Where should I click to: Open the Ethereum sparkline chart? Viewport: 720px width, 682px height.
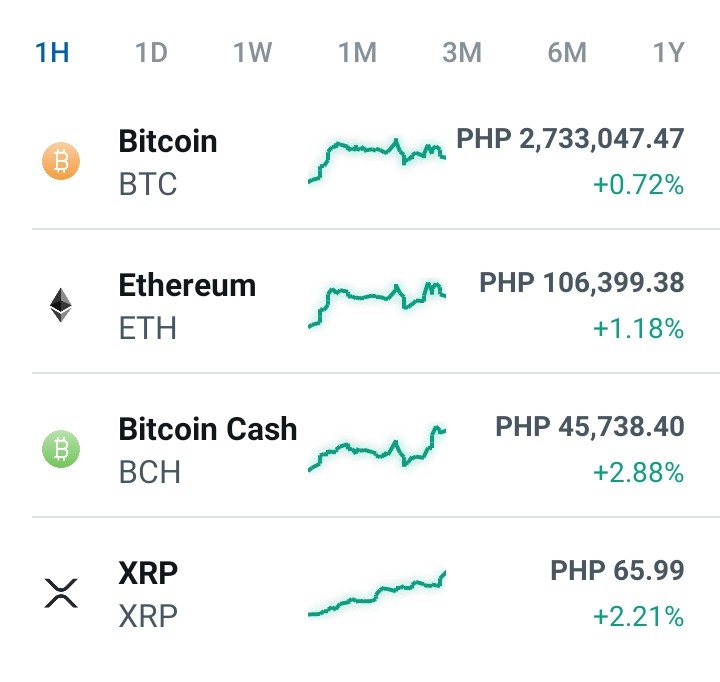(377, 304)
